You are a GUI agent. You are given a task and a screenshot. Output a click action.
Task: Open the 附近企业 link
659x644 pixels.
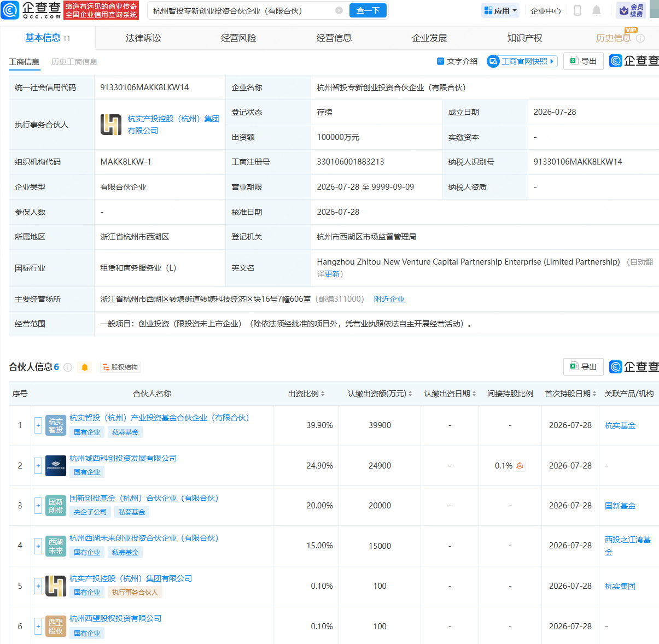click(x=389, y=299)
